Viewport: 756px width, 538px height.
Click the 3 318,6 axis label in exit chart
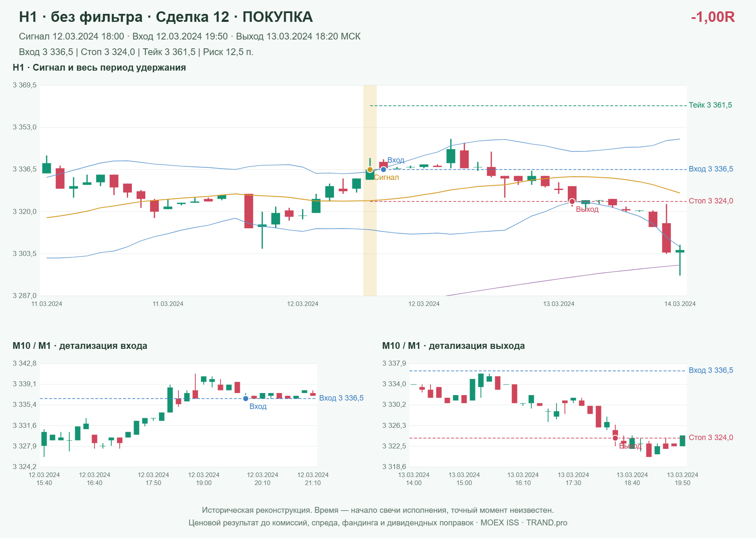pyautogui.click(x=394, y=467)
